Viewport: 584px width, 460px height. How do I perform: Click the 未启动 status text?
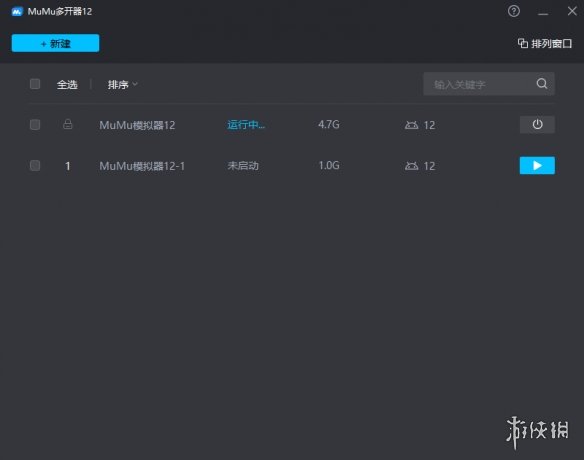coord(243,166)
